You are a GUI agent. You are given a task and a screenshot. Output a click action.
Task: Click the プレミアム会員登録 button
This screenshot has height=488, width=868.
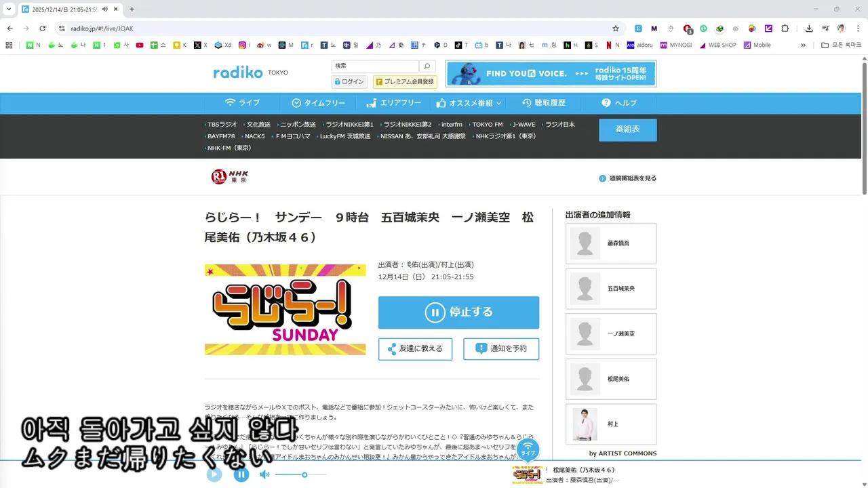tap(405, 81)
